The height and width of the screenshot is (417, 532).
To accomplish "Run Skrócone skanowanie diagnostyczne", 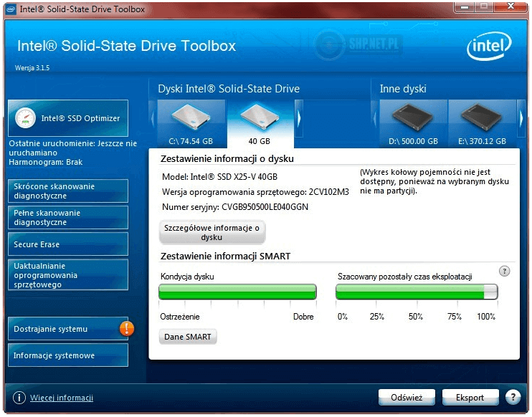I will pos(68,191).
